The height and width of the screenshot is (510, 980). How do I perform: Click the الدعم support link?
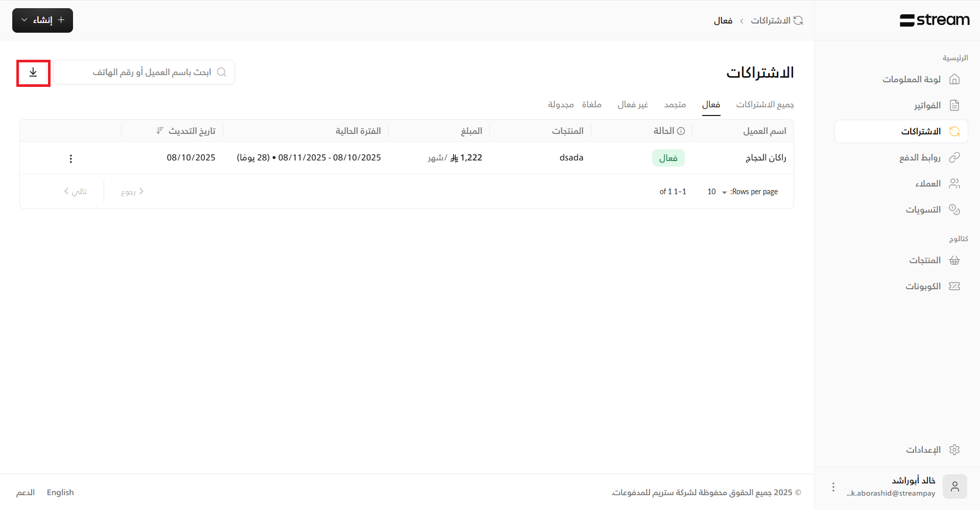(x=26, y=493)
